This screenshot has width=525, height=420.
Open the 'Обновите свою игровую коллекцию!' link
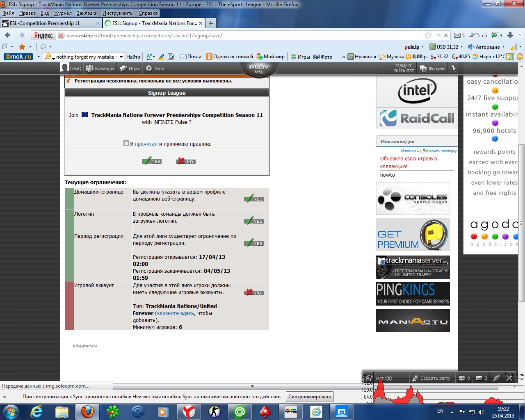(x=409, y=162)
